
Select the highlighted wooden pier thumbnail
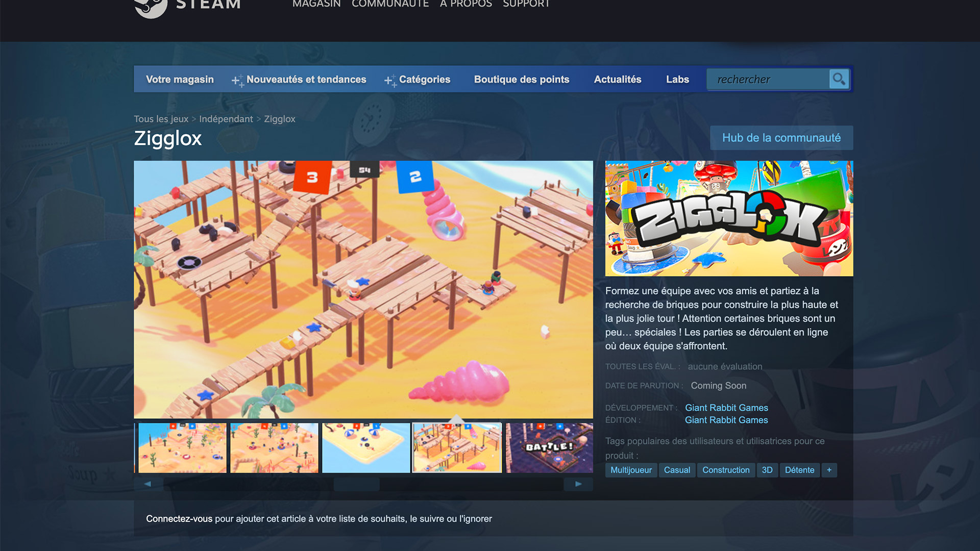point(457,448)
